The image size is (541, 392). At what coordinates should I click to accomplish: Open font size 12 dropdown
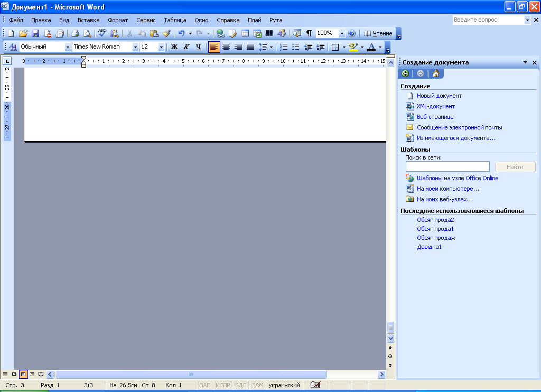pos(161,47)
